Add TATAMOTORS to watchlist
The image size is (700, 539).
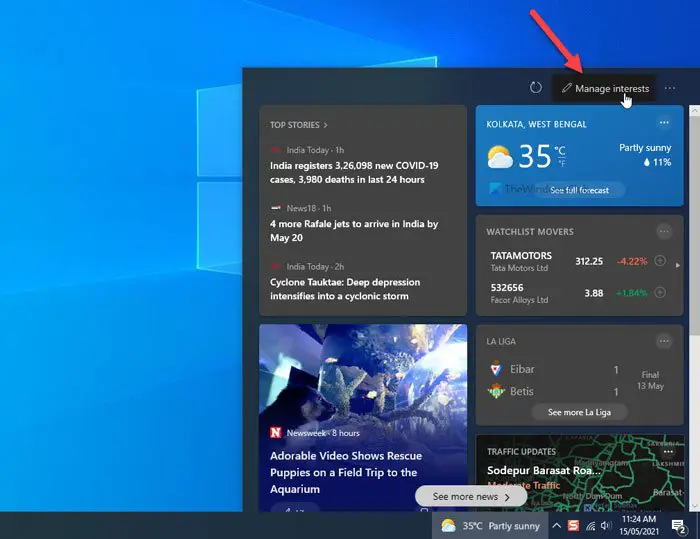pyautogui.click(x=660, y=260)
